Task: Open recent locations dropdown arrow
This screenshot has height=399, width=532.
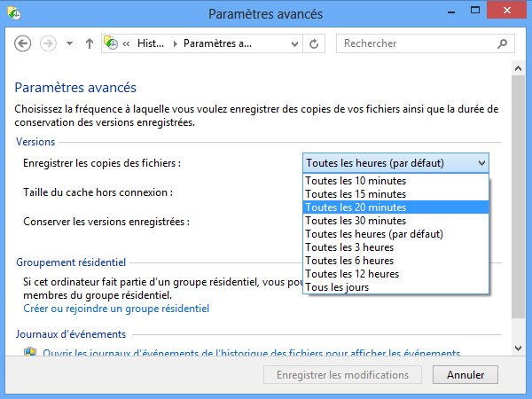Action: click(69, 43)
